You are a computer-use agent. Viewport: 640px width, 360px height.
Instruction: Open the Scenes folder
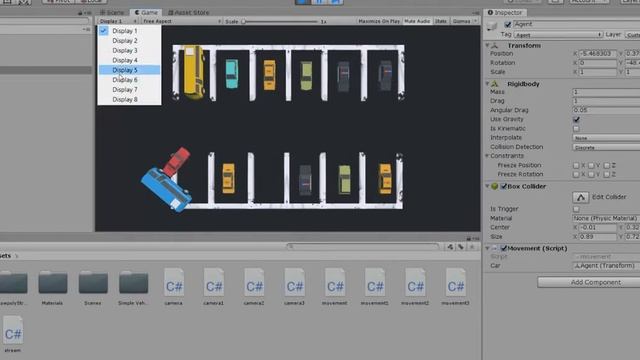pyautogui.click(x=93, y=287)
